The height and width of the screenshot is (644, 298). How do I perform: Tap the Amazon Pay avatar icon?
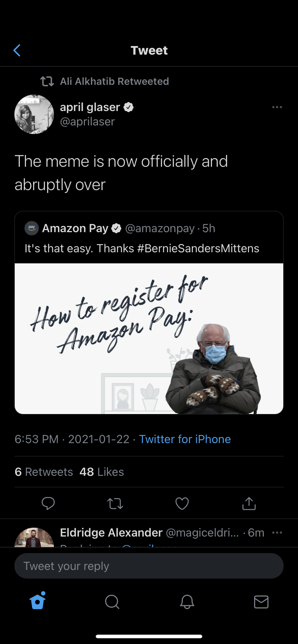32,228
